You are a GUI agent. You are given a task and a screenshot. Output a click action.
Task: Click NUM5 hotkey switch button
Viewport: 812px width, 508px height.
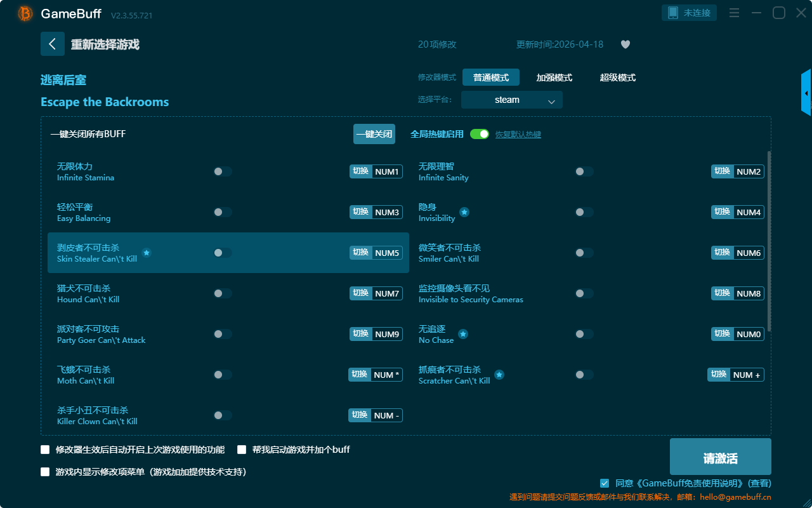pos(376,253)
